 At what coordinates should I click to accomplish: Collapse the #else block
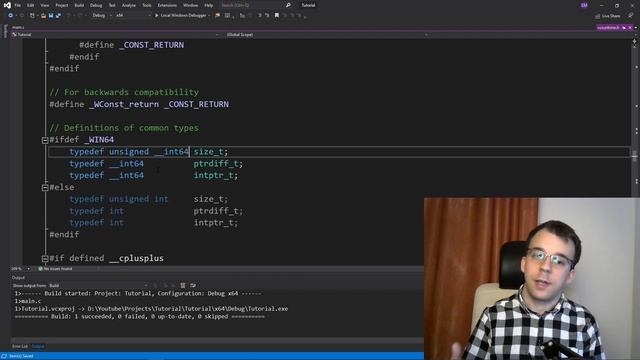45,187
